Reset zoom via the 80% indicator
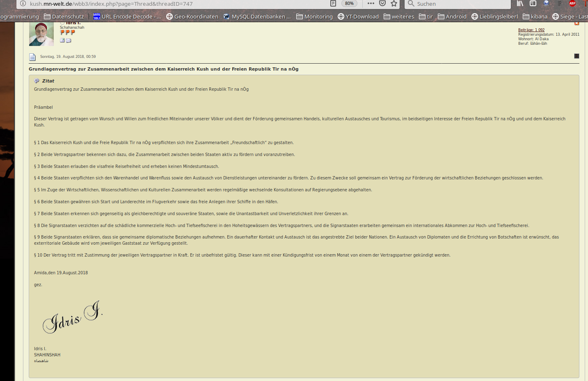This screenshot has width=588, height=381. click(x=349, y=3)
